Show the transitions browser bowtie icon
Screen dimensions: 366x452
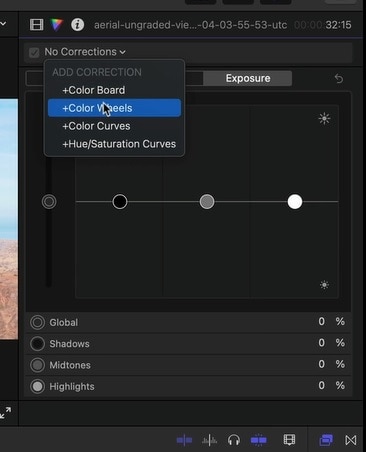[x=351, y=440]
